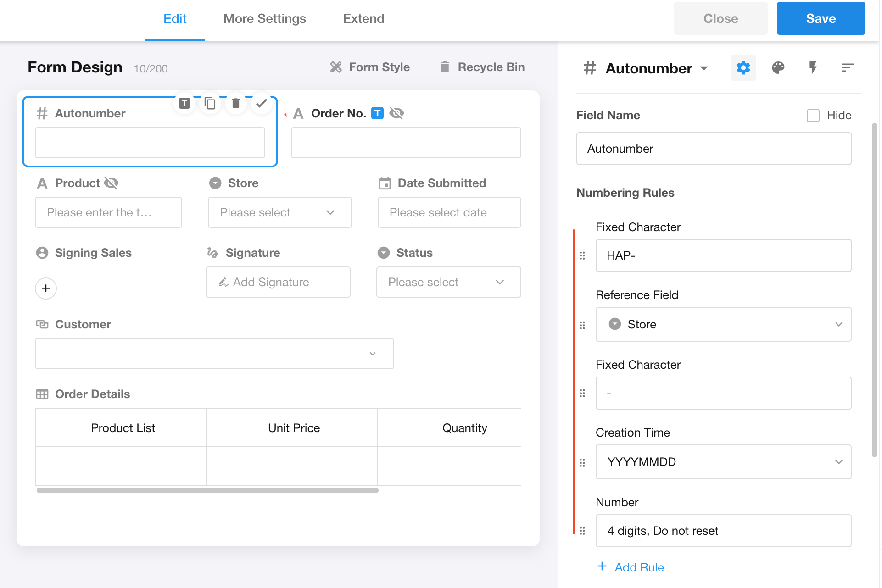Image resolution: width=882 pixels, height=588 pixels.
Task: Open the palette style settings icon
Action: [778, 68]
